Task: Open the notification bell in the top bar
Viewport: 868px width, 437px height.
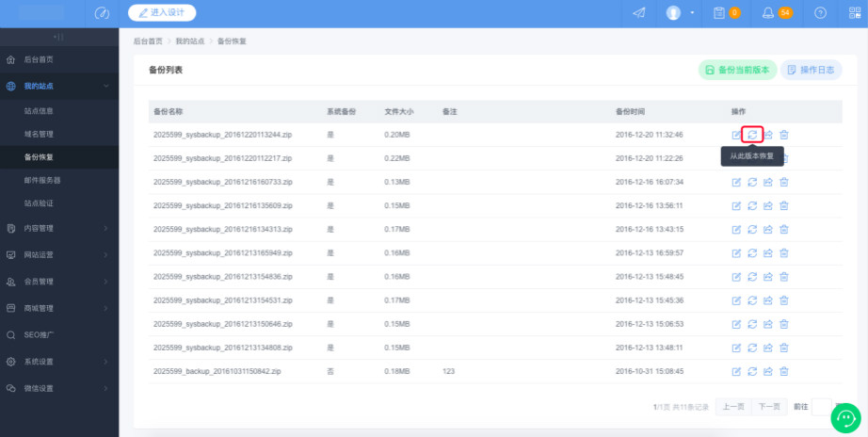Action: click(x=768, y=13)
